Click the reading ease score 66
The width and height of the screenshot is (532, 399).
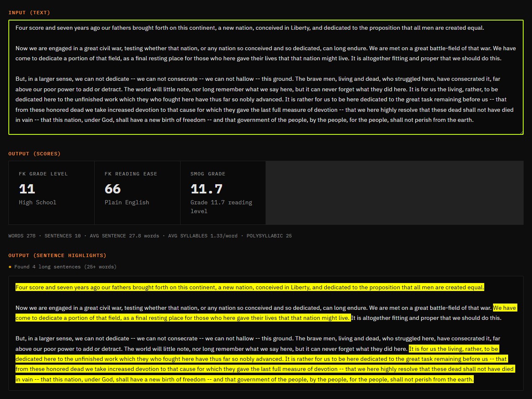pyautogui.click(x=113, y=189)
